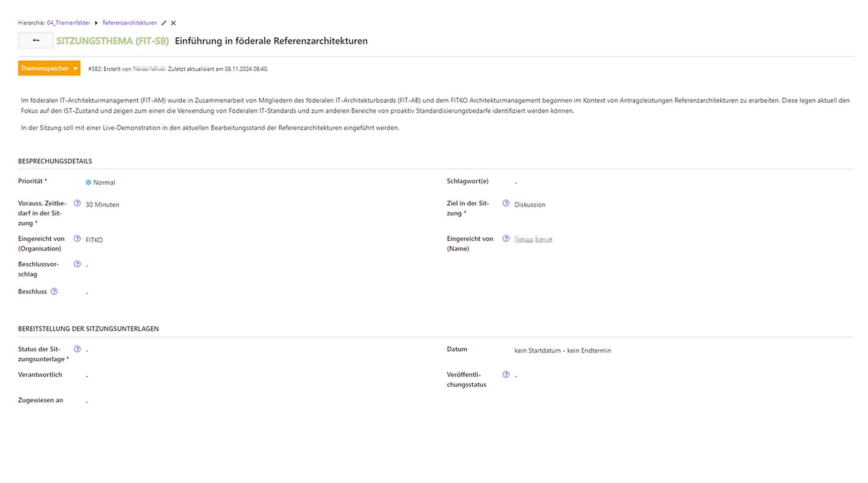Click help icon next to Beschlussvorschlag
Viewport: 868px width, 483px height.
point(77,264)
